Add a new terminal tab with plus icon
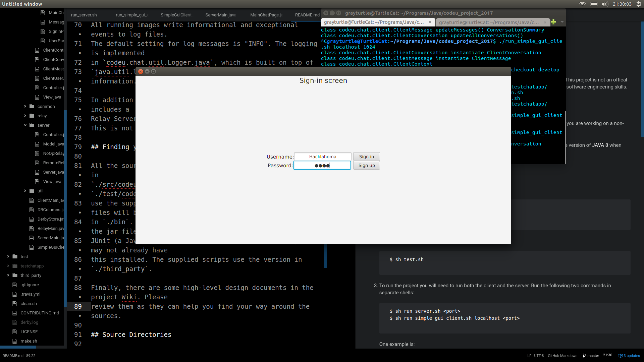Image resolution: width=644 pixels, height=362 pixels. [x=553, y=22]
